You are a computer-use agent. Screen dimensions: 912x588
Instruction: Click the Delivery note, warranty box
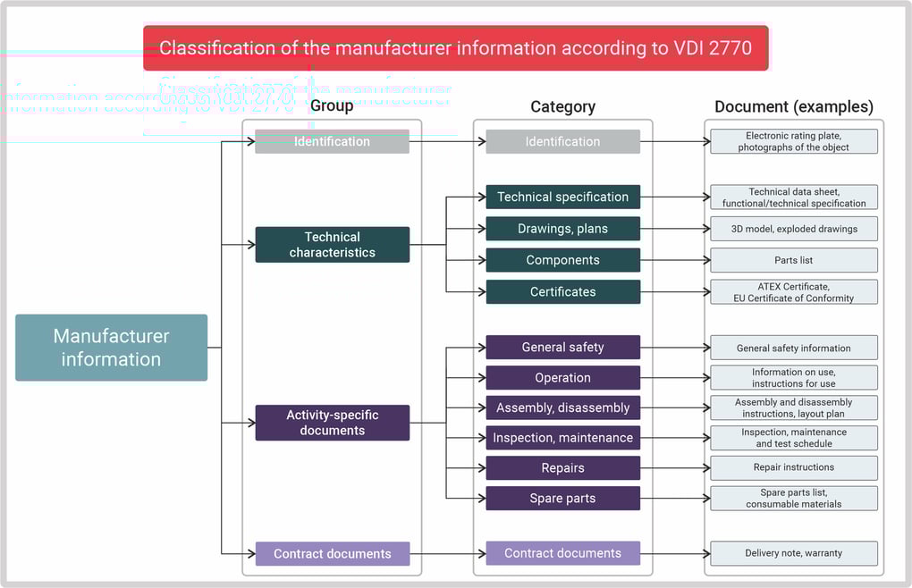[794, 553]
